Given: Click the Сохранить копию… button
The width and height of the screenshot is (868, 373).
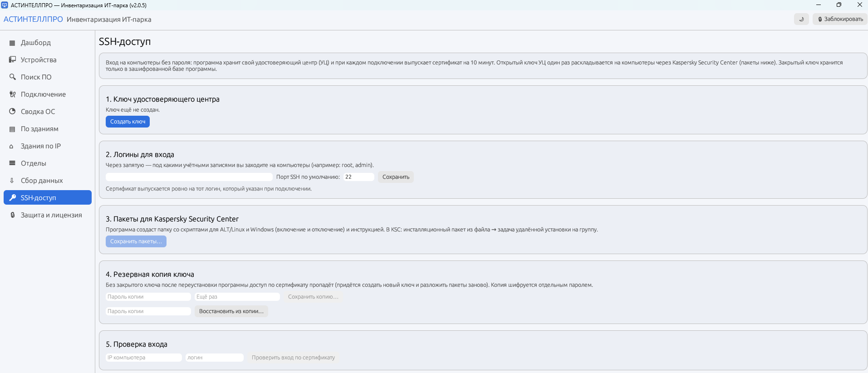Looking at the screenshot, I should click(313, 297).
